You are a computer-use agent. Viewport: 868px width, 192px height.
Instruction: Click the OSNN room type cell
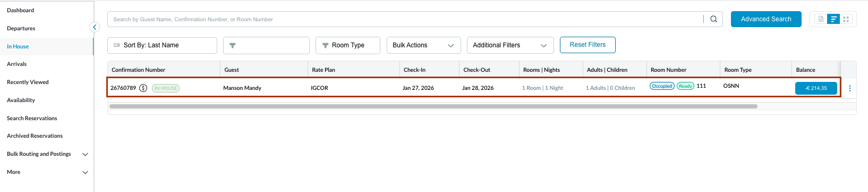coord(731,86)
